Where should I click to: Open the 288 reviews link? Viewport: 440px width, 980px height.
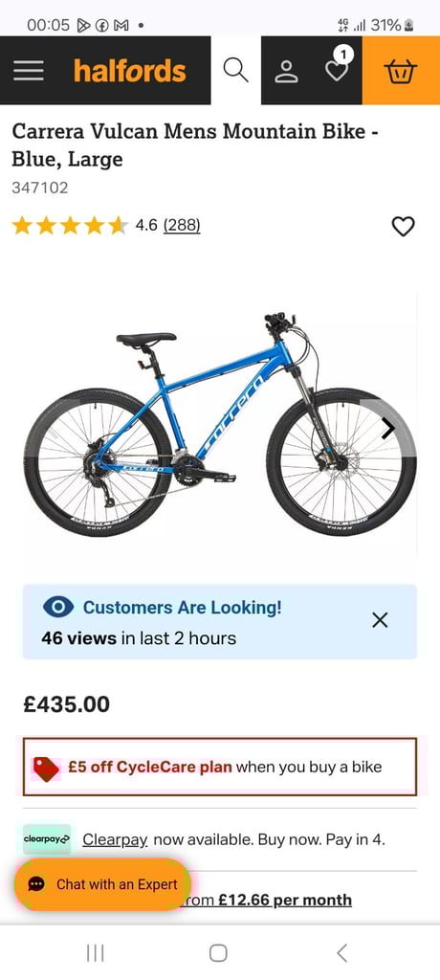pos(182,225)
